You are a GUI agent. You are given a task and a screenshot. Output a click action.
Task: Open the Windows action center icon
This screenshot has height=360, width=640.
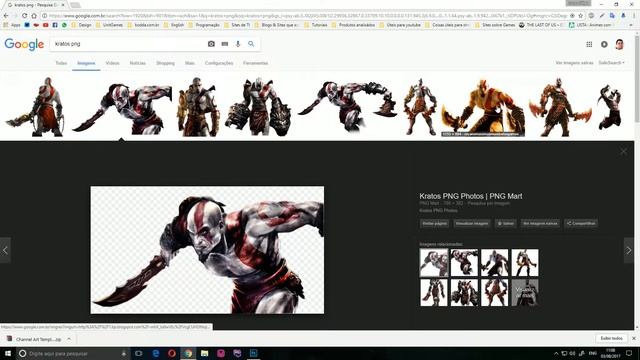(629, 353)
